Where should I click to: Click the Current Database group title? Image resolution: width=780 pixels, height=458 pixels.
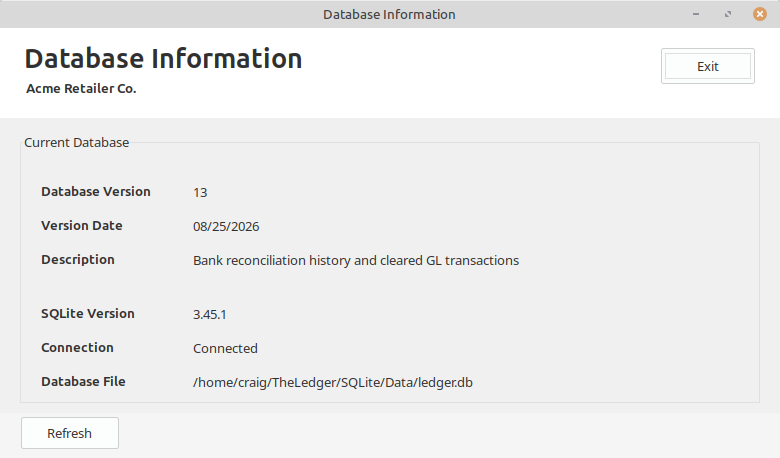77,142
